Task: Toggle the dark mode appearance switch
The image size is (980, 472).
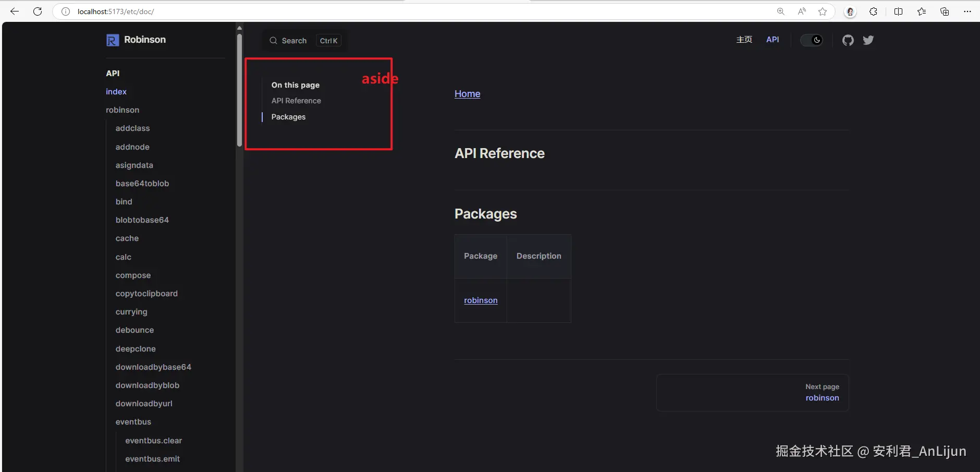Action: 812,40
